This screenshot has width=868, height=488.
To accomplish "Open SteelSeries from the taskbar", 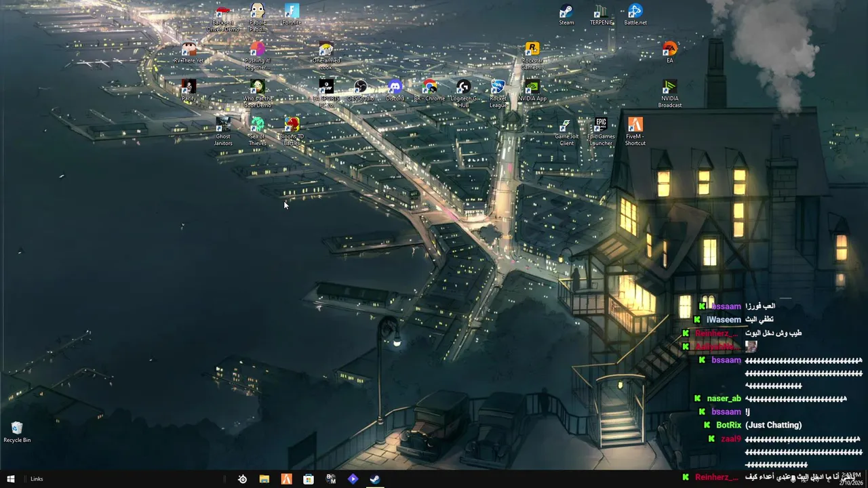I will point(242,479).
